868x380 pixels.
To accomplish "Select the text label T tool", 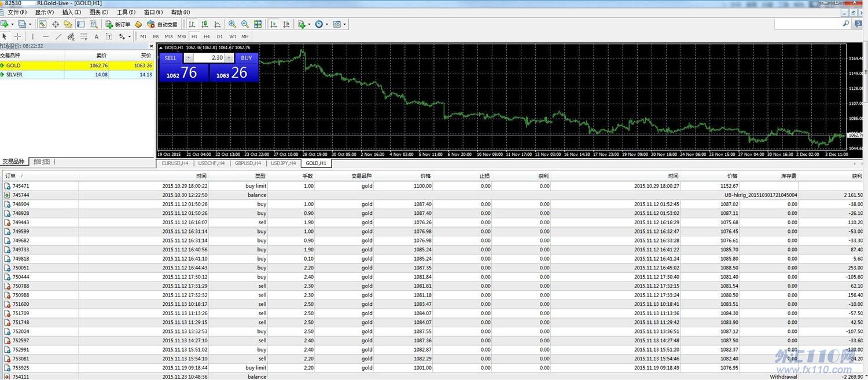I will (109, 36).
